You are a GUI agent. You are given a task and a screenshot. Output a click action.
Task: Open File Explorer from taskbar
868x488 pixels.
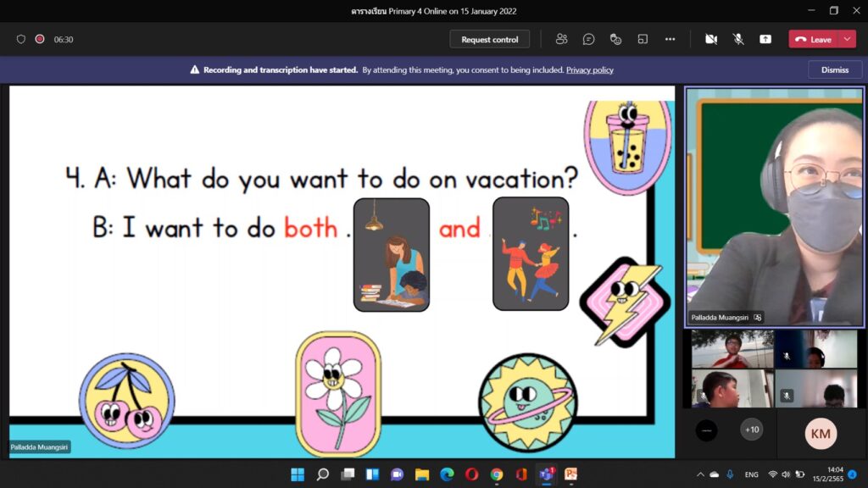coord(422,474)
